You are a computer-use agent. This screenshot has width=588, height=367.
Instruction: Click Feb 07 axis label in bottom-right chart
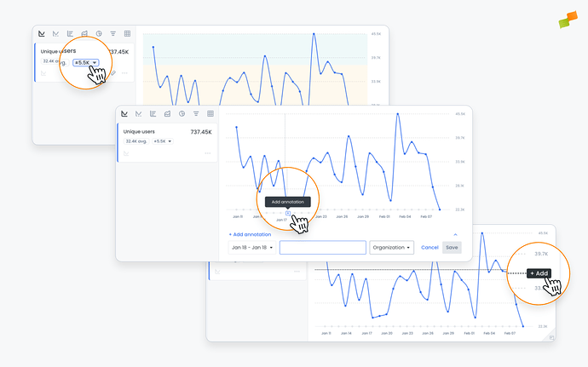pos(510,333)
